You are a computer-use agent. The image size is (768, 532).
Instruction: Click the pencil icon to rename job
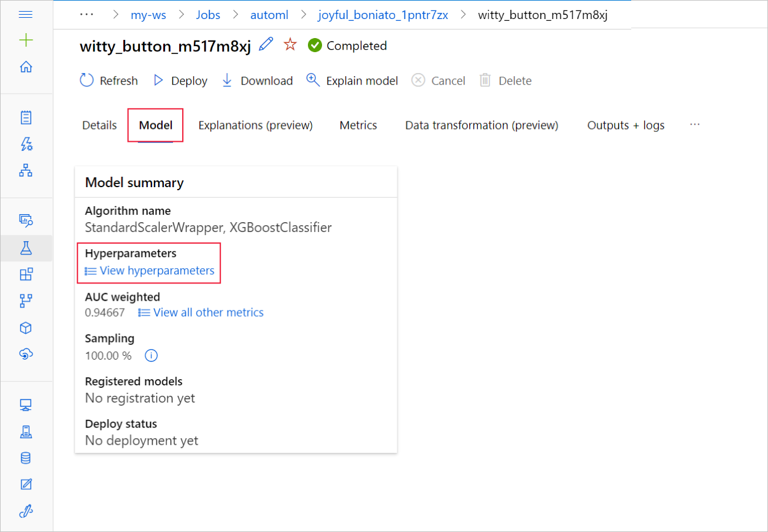point(266,45)
